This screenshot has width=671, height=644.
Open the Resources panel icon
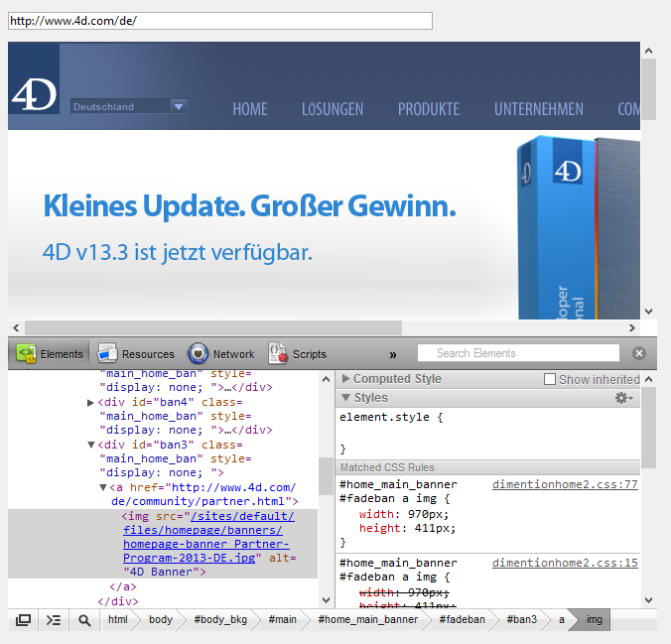tap(107, 353)
